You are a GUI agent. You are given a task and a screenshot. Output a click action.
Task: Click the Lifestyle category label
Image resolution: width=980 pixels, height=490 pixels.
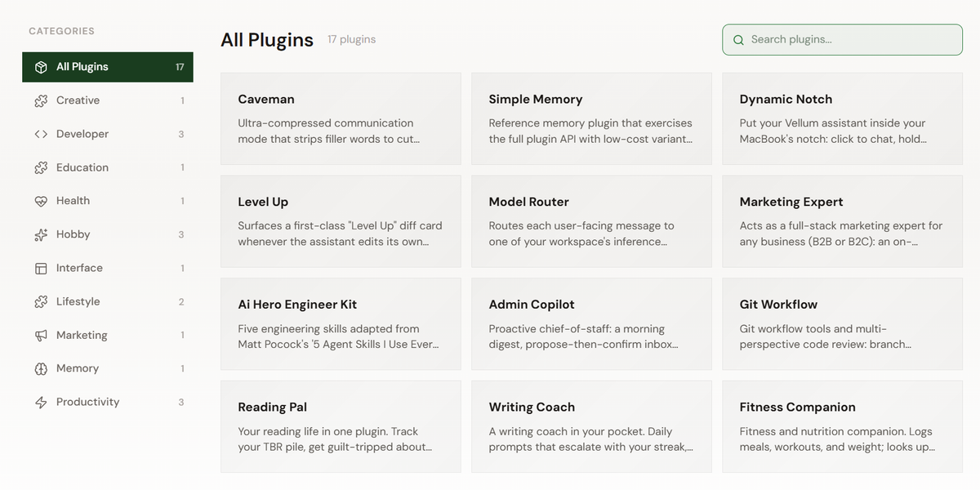(x=78, y=301)
